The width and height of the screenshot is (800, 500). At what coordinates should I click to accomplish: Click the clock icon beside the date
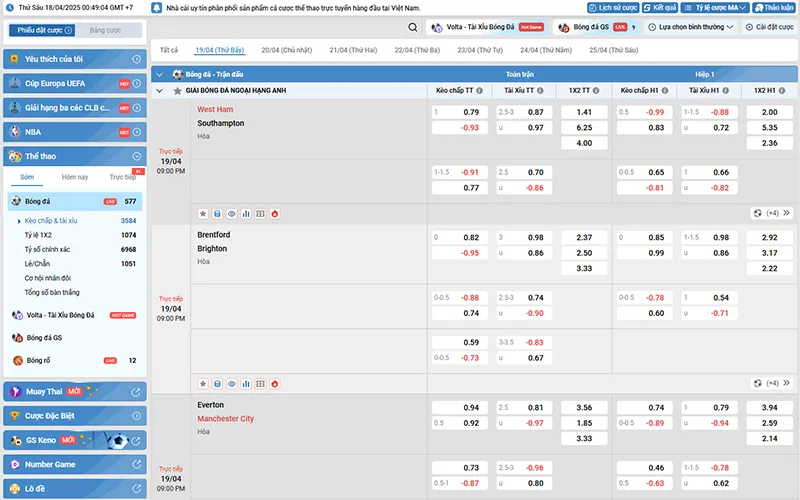tap(9, 8)
